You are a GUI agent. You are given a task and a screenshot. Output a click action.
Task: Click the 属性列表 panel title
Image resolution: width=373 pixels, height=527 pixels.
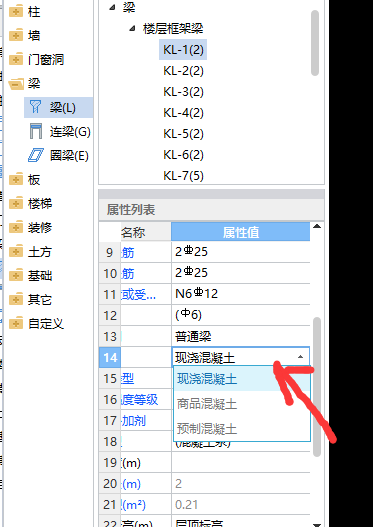[131, 210]
